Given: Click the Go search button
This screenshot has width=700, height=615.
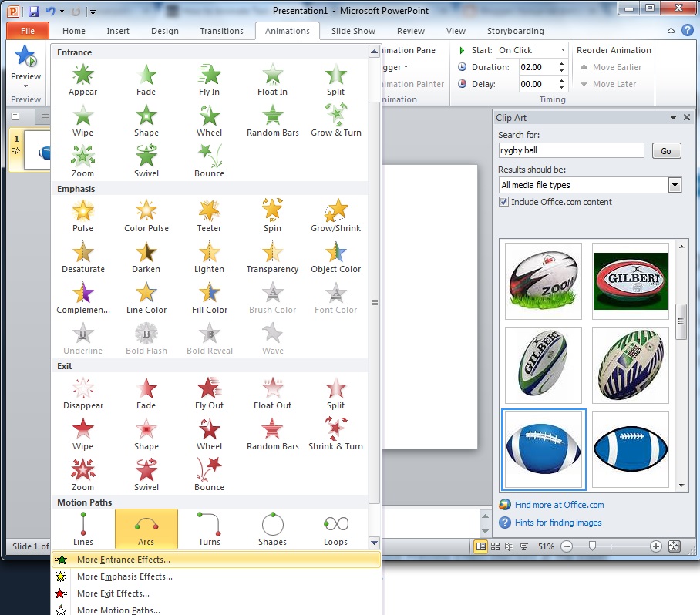Looking at the screenshot, I should point(666,150).
